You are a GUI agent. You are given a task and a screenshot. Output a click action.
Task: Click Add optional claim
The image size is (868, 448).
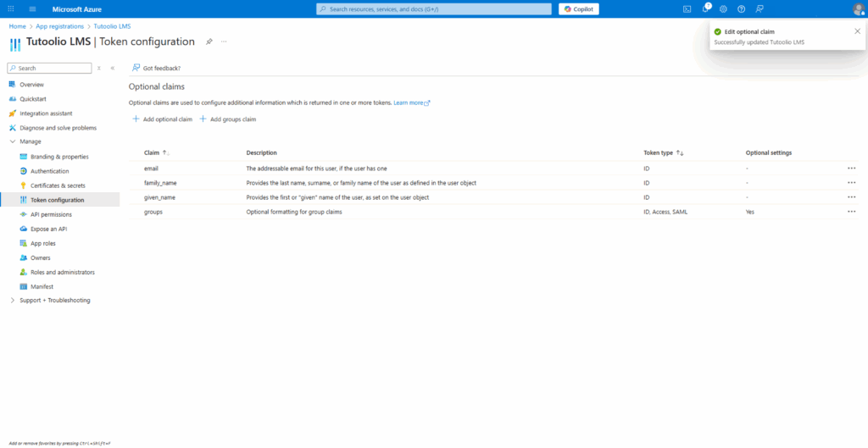point(162,119)
